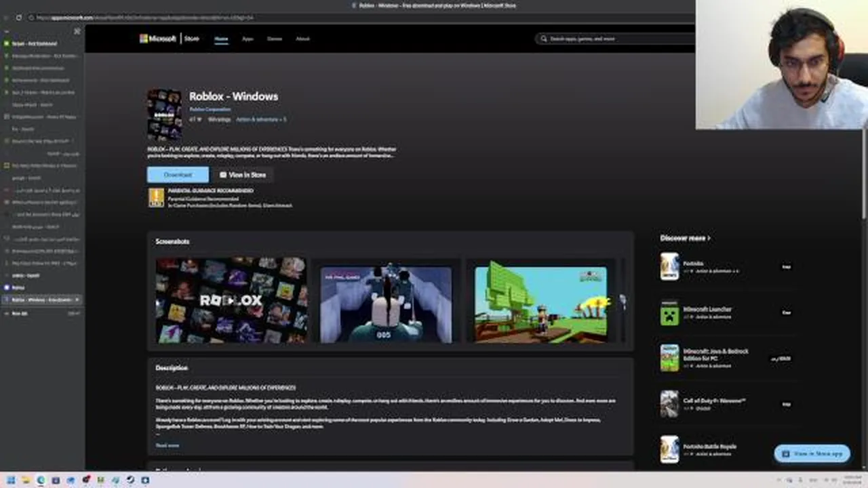Click the search magnifier icon
The image size is (868, 488).
543,39
